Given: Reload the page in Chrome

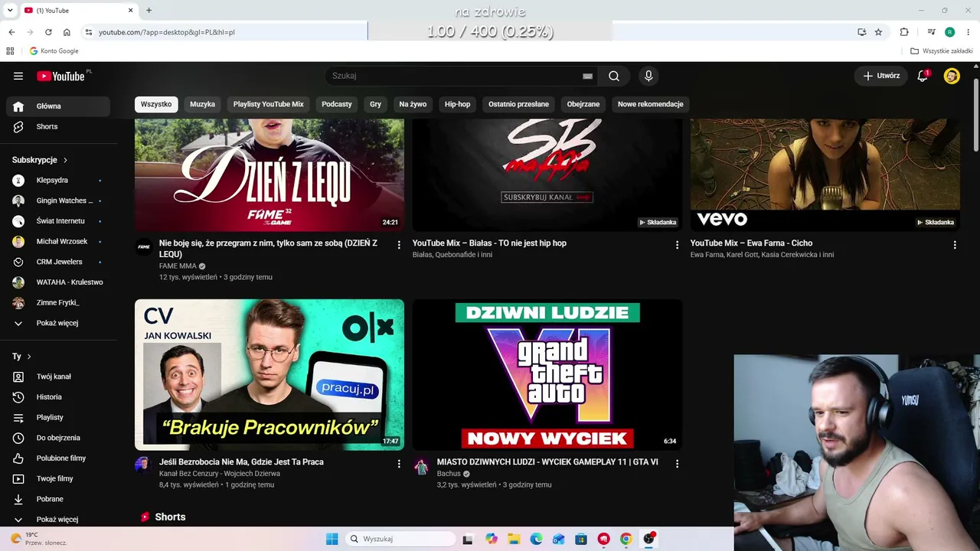Looking at the screenshot, I should 48,32.
